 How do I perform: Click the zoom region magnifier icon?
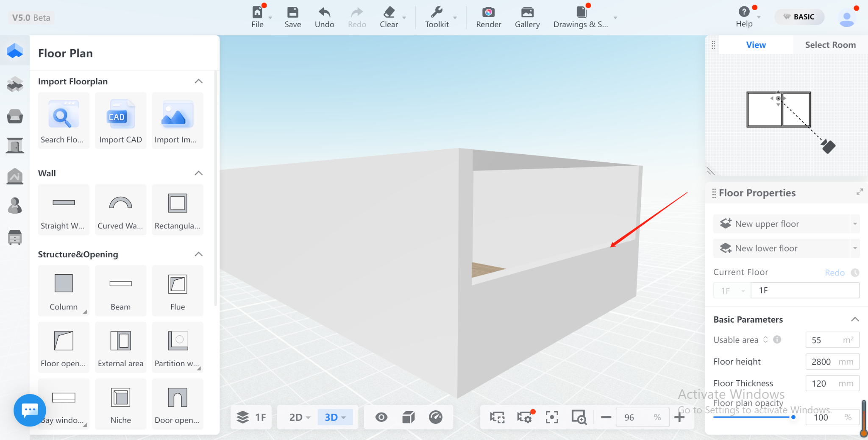click(x=579, y=418)
